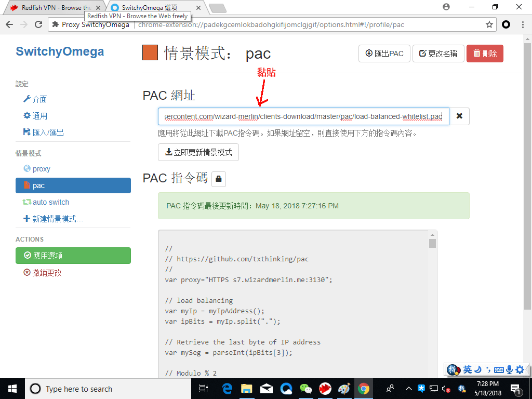Launch Microsoft Edge from the taskbar

coord(227,389)
